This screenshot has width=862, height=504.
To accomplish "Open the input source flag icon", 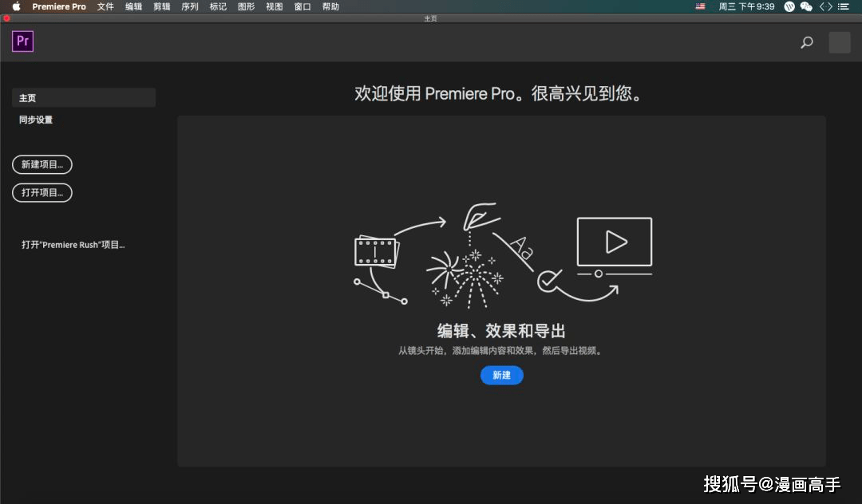I will (701, 6).
